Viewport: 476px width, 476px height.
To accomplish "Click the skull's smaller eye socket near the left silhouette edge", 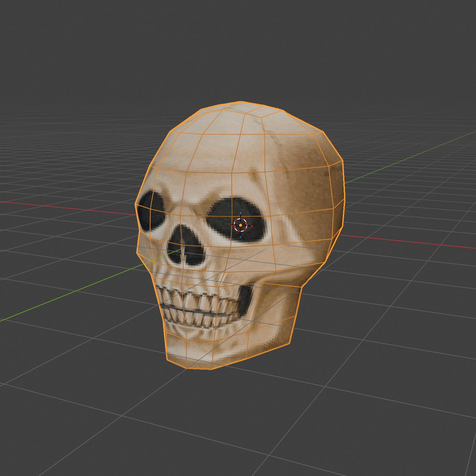I will click(x=151, y=211).
